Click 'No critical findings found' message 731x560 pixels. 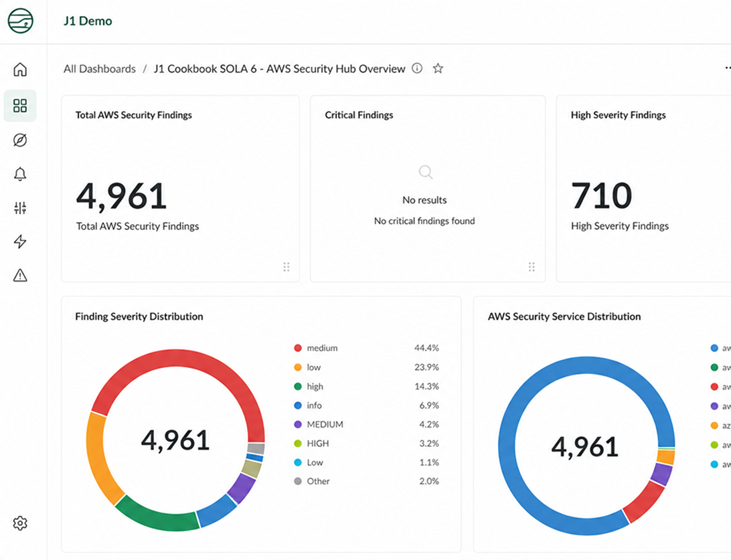tap(424, 221)
